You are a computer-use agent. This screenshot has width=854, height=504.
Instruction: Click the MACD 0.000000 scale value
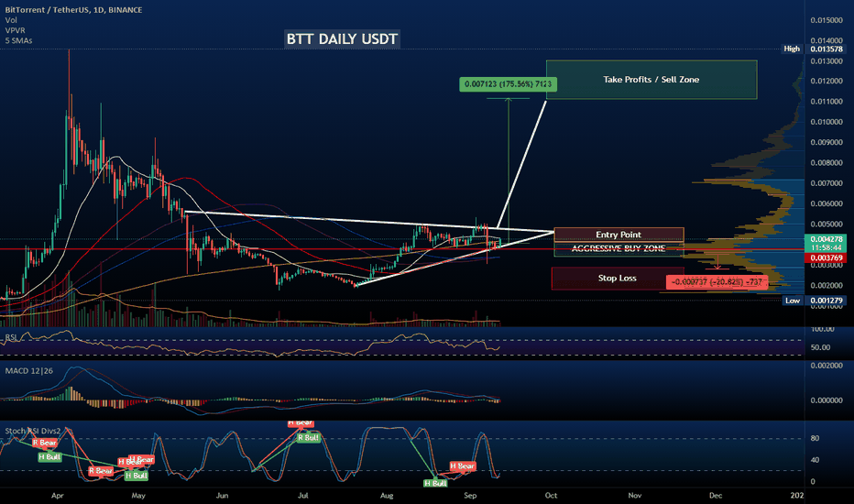(827, 400)
